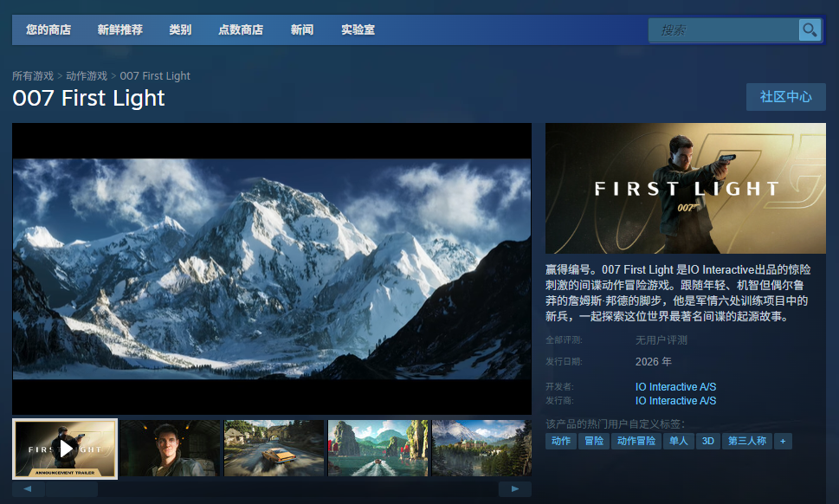
Task: Select the 第三人称 tag
Action: (x=747, y=441)
